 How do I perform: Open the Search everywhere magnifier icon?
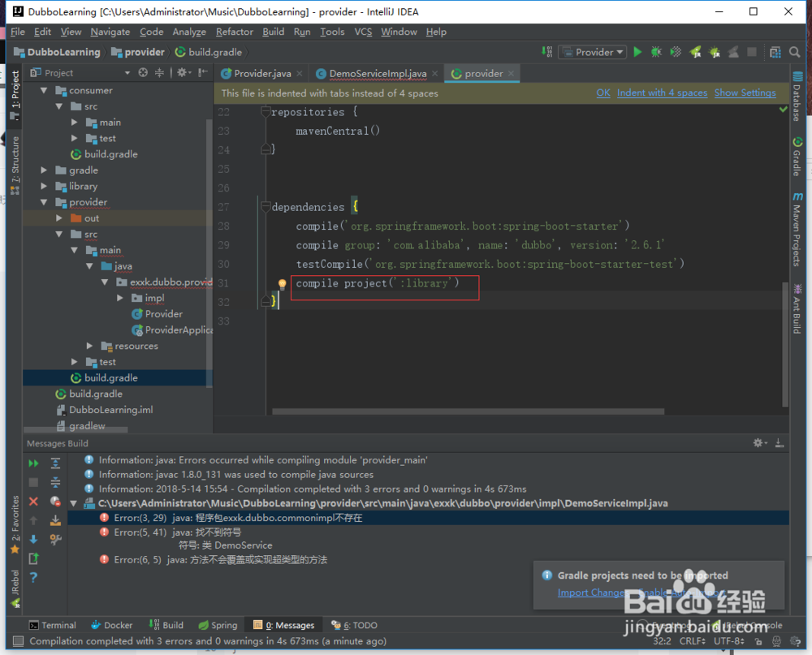click(x=793, y=51)
